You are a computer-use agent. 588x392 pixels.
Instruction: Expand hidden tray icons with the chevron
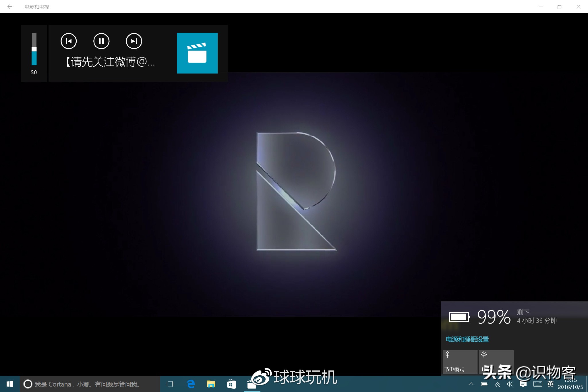(471, 384)
